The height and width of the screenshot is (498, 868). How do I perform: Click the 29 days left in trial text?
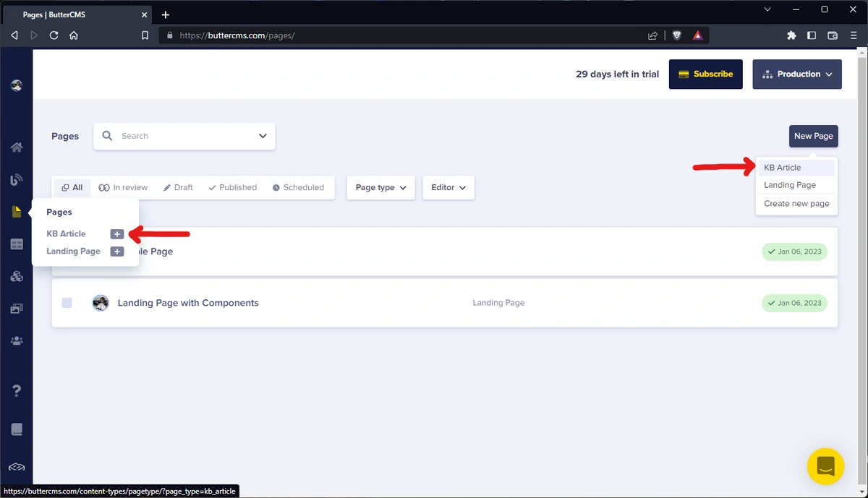[x=617, y=74]
